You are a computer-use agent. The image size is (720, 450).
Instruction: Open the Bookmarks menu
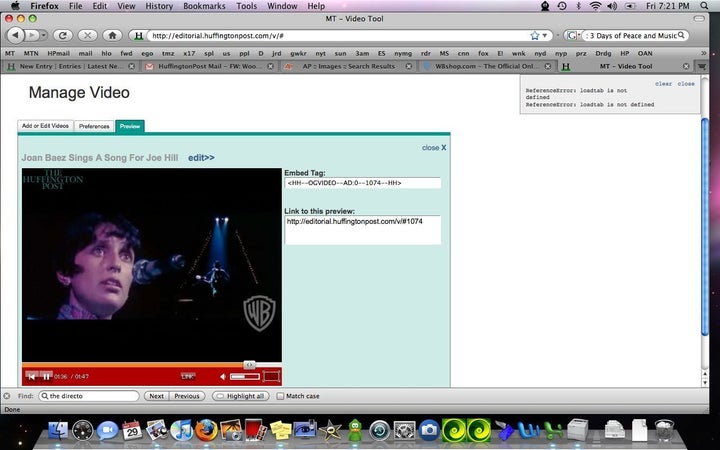204,6
